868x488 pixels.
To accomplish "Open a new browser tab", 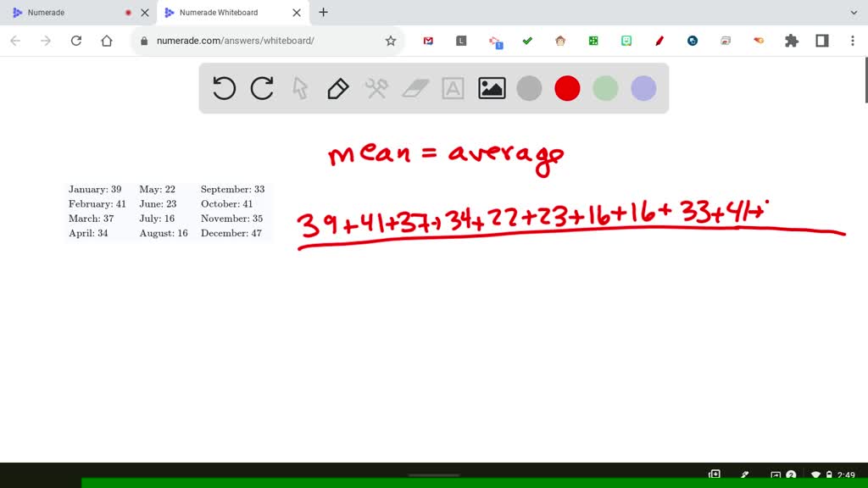I will tap(323, 13).
